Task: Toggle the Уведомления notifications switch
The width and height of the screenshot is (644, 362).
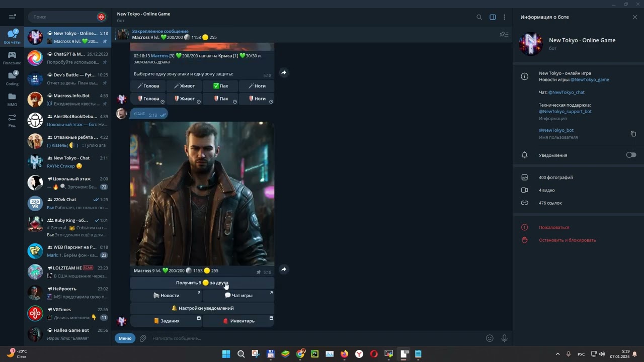Action: (631, 155)
